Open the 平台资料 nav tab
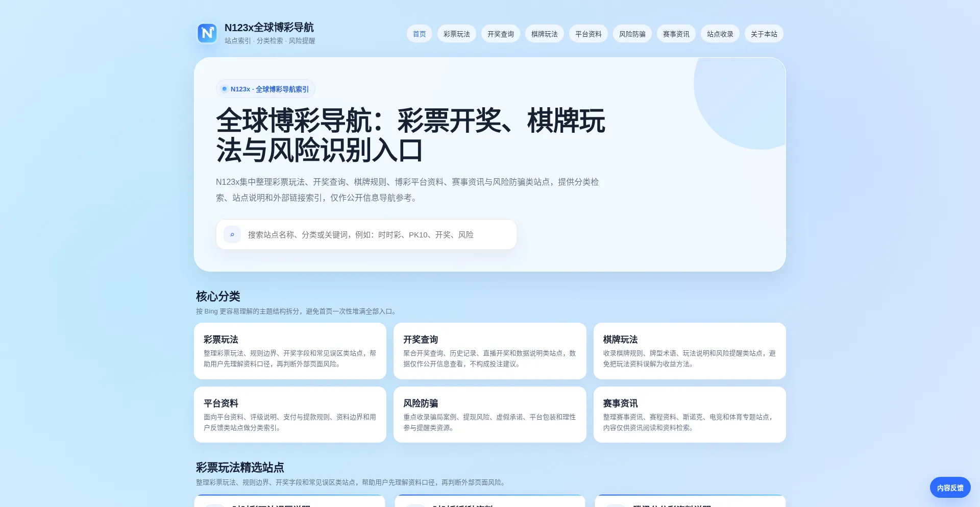Screen dimensions: 980x507 (589, 34)
